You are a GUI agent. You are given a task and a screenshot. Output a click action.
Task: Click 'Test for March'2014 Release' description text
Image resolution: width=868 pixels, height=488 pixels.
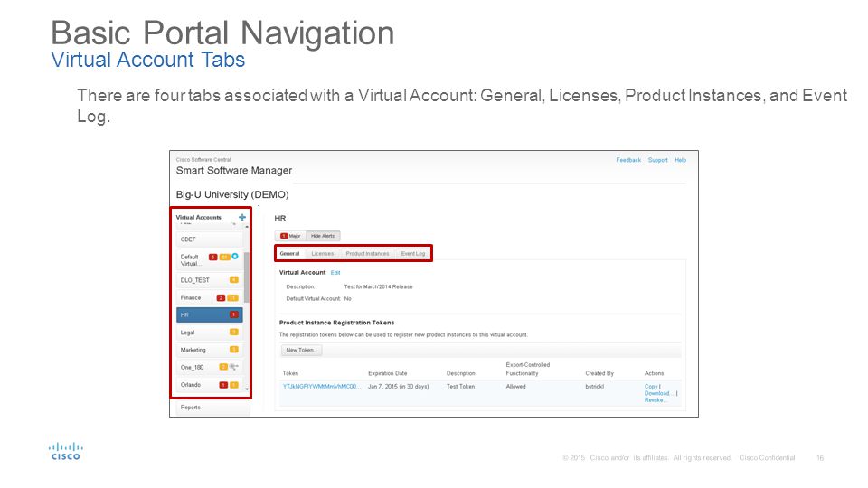click(378, 286)
